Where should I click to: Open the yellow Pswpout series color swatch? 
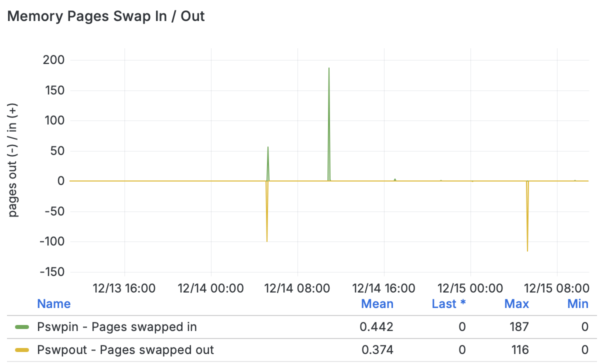(x=22, y=350)
